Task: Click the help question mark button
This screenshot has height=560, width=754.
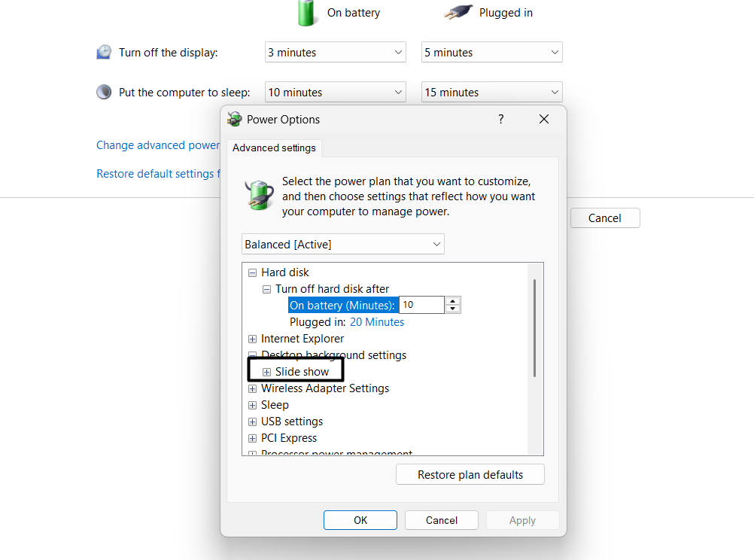Action: 501,119
